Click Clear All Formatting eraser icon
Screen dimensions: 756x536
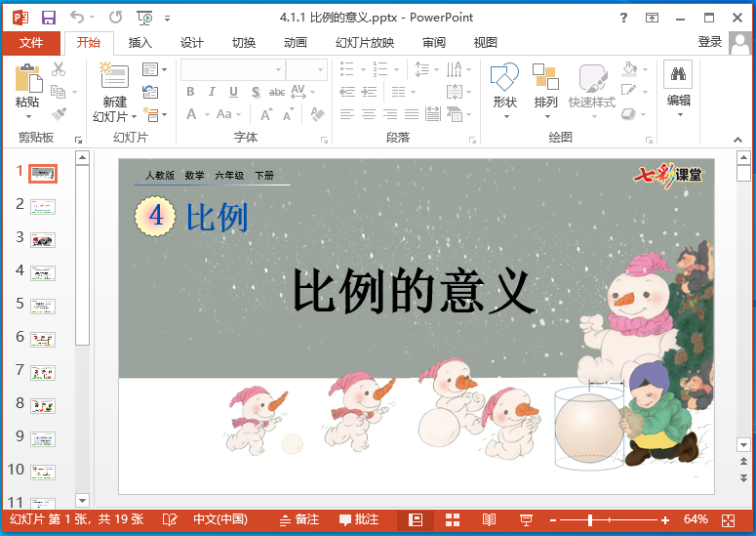pos(317,114)
